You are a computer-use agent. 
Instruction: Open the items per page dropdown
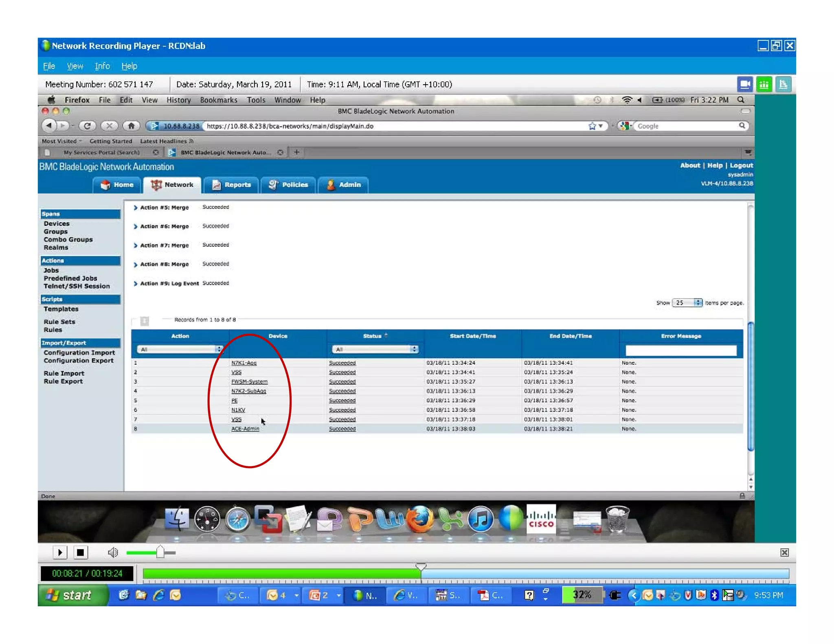pos(687,302)
